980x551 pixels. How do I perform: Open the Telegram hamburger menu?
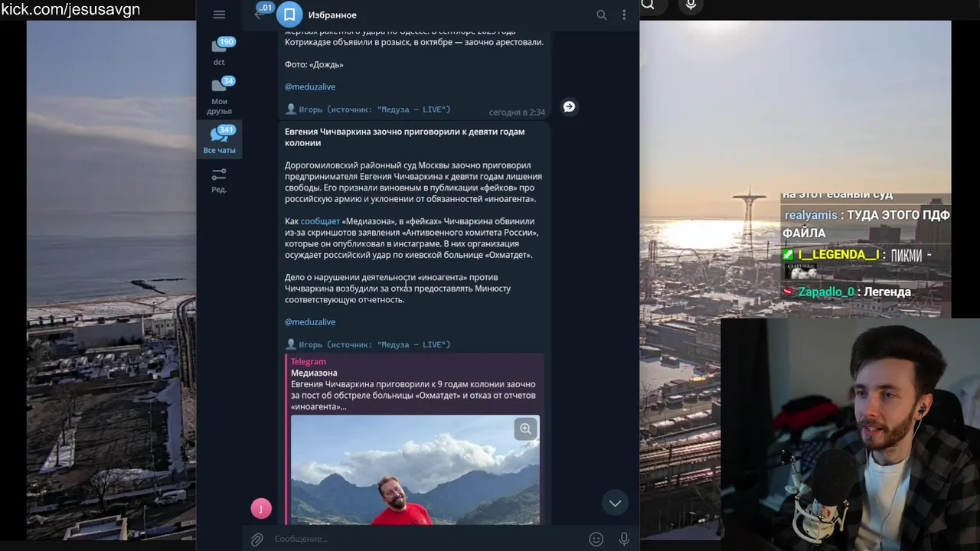point(219,15)
